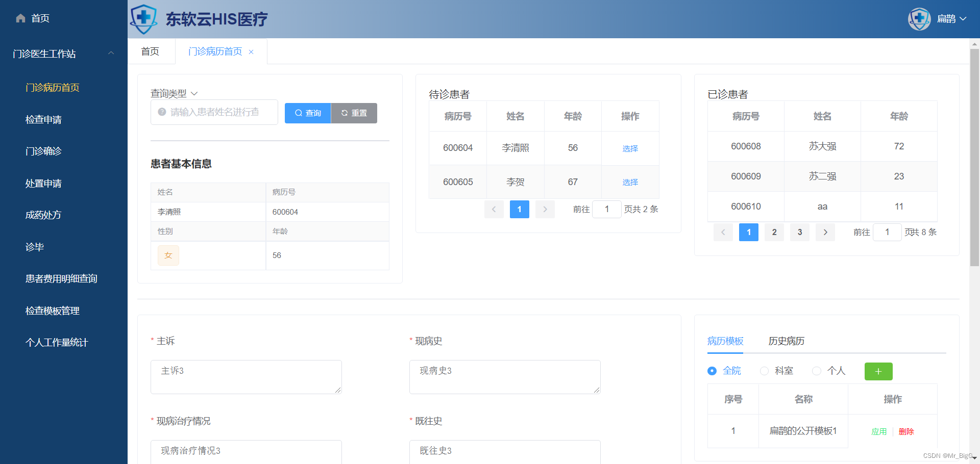The width and height of the screenshot is (980, 464).
Task: Click the patient name search input field
Action: (x=214, y=112)
